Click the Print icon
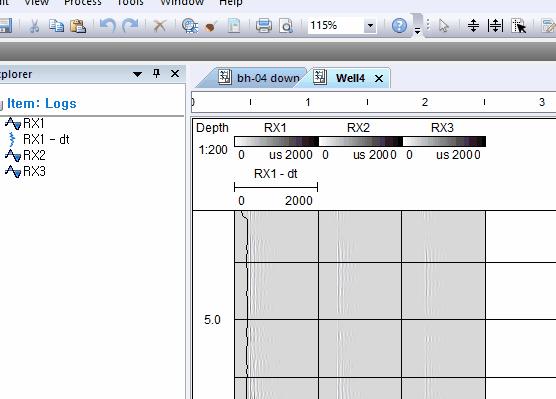Screen dimensions: 556x399 point(263,26)
